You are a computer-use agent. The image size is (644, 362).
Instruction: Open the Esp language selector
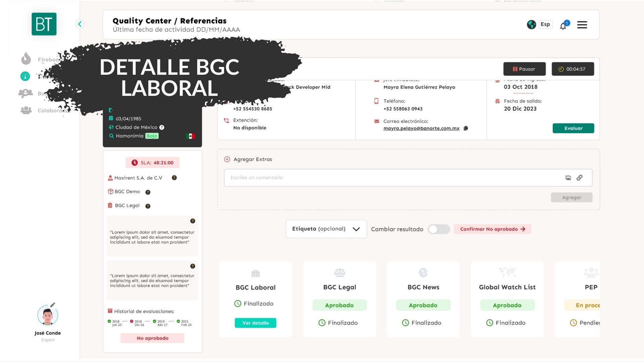pyautogui.click(x=545, y=24)
